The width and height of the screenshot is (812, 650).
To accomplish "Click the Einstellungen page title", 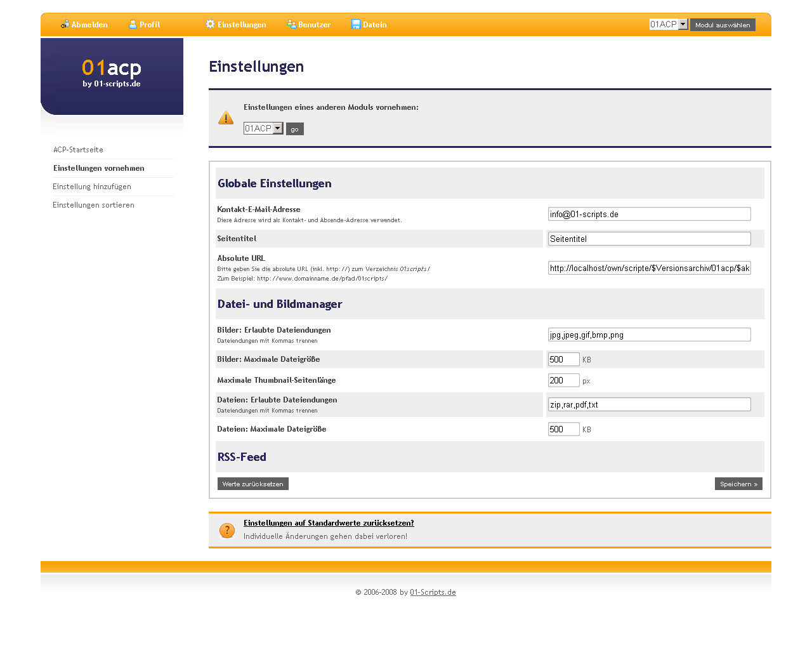I will [256, 67].
